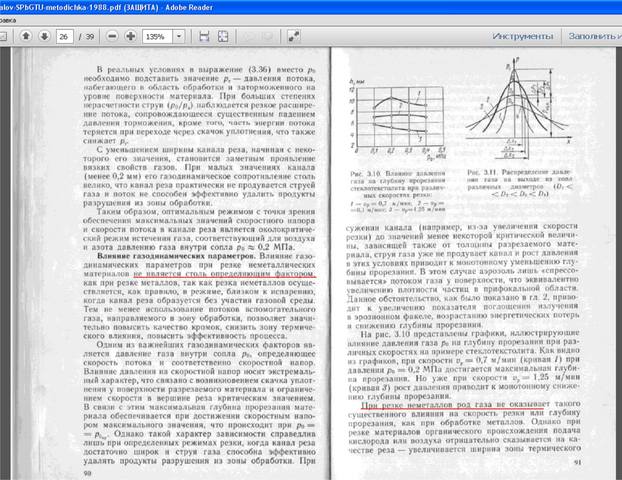The image size is (622, 480).
Task: Zoom in with the plus button
Action: coord(131,36)
